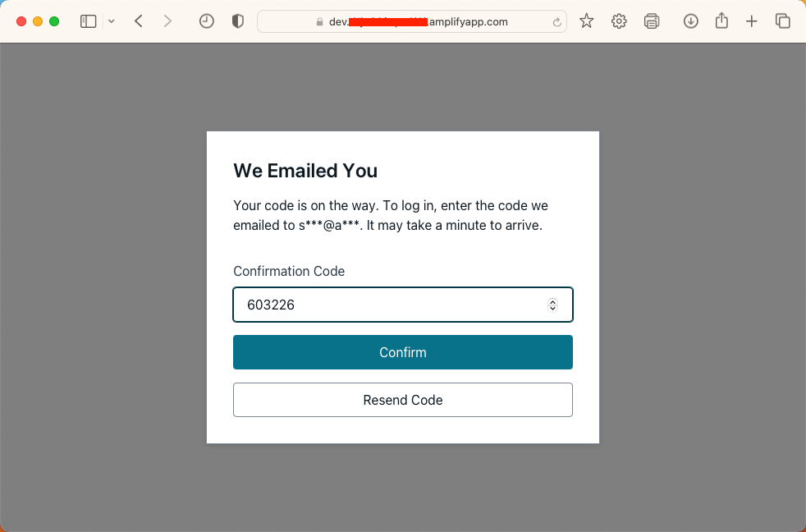
Task: Toggle the sidebar visibility icon
Action: [88, 21]
